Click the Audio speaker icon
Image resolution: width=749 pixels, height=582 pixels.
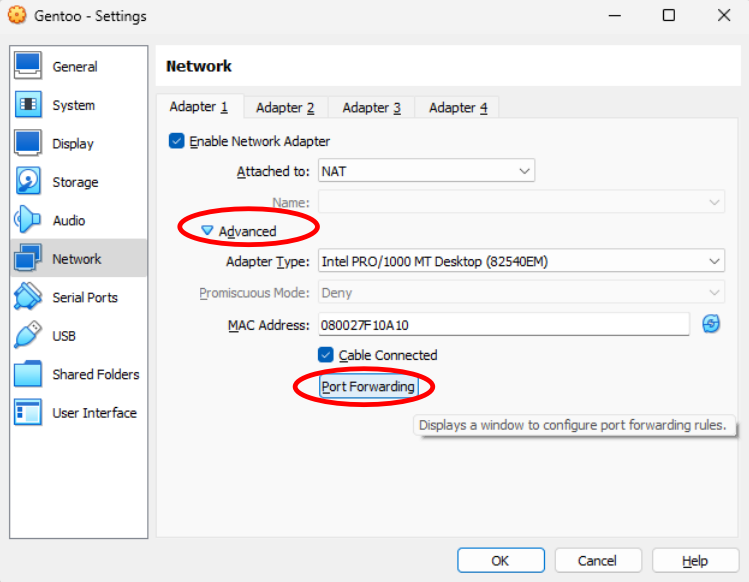(x=27, y=220)
